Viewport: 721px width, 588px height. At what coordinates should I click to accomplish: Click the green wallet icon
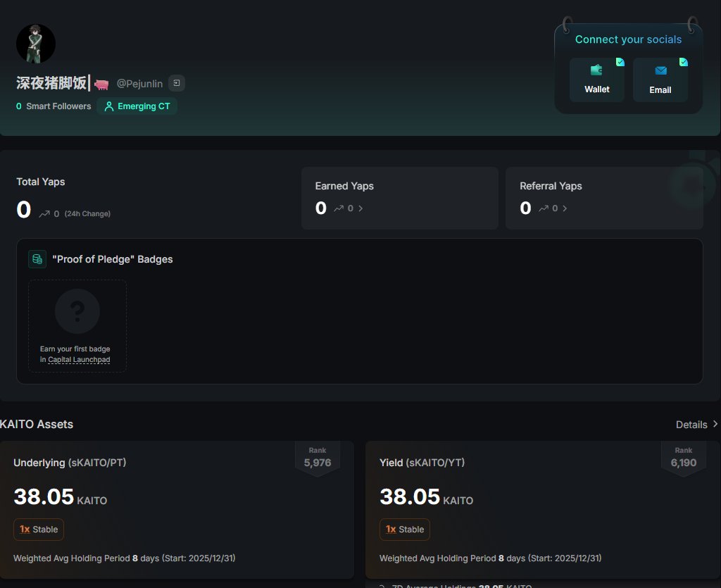click(x=596, y=70)
